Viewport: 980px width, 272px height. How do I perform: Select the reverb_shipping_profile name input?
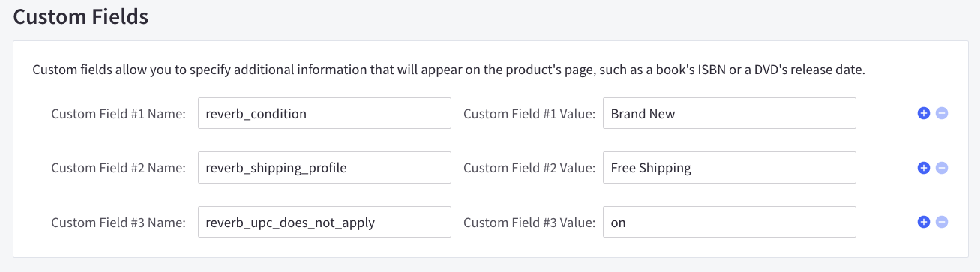325,168
